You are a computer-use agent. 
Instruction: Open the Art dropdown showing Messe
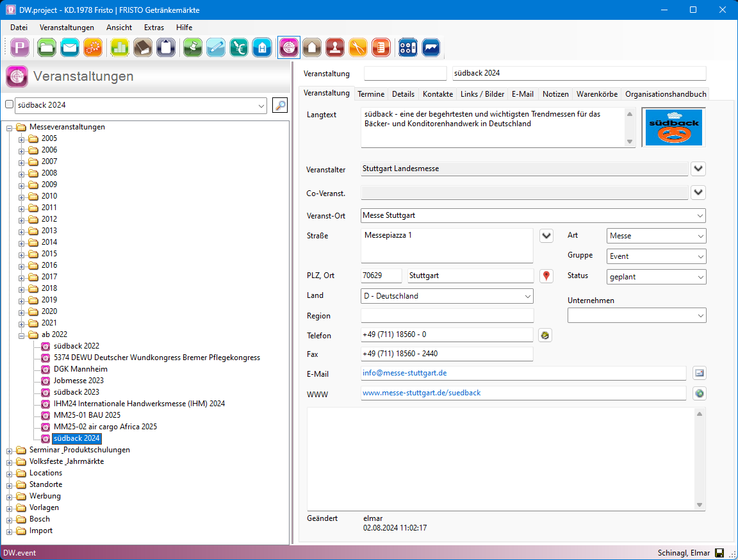700,236
